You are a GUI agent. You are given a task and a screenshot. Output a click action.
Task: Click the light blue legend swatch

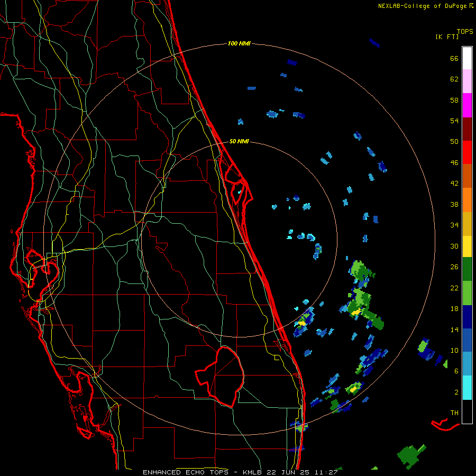pos(467,364)
